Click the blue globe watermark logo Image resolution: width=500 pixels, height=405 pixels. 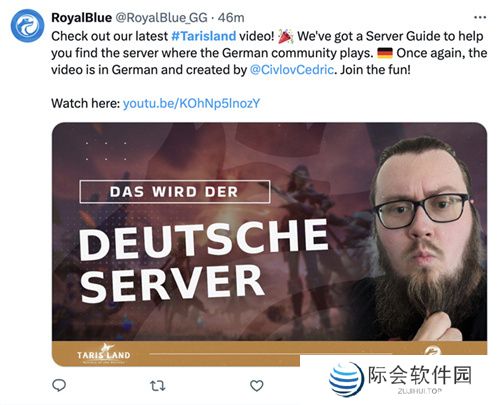tap(346, 379)
